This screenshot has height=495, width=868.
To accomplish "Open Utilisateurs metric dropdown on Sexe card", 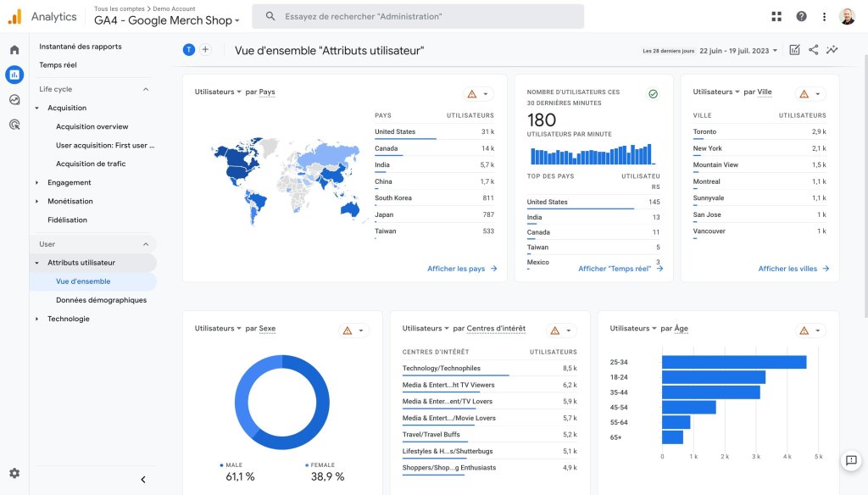I will pos(218,328).
